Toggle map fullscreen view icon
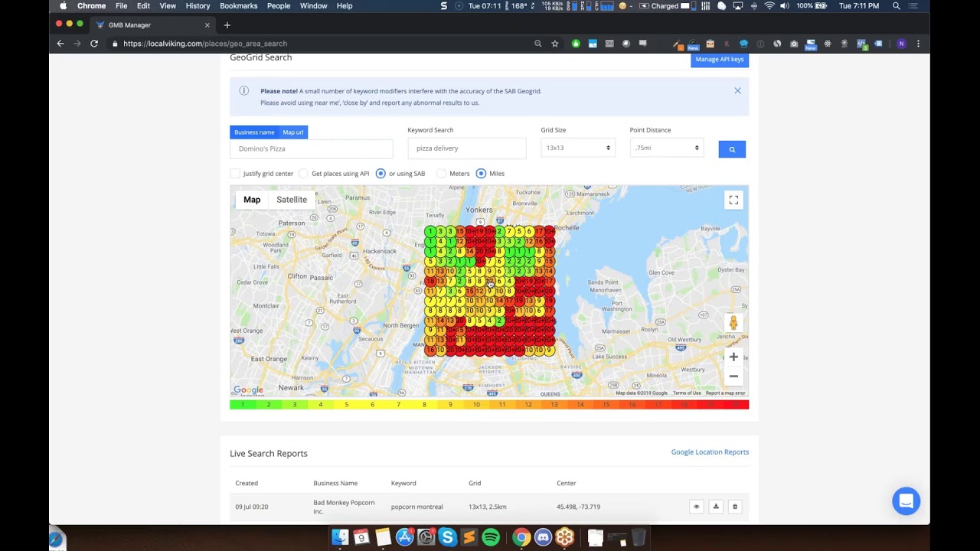Screen dimensions: 980x551 tap(733, 200)
